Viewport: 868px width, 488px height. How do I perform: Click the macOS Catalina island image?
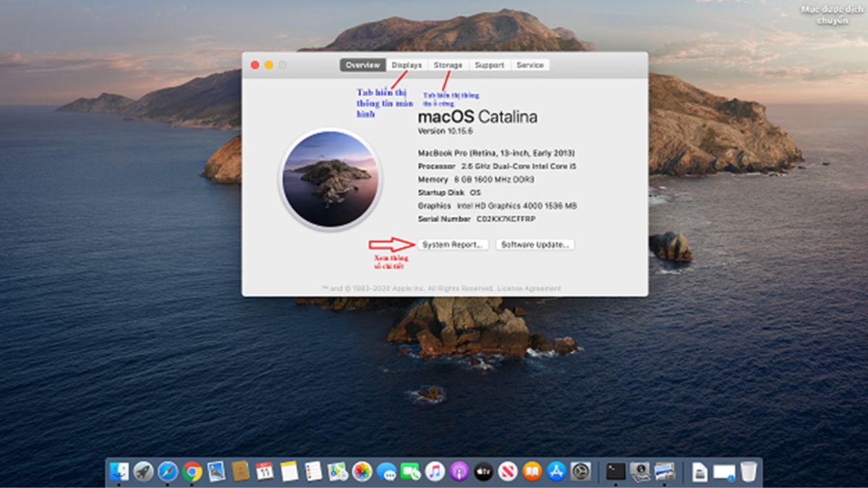pos(330,179)
